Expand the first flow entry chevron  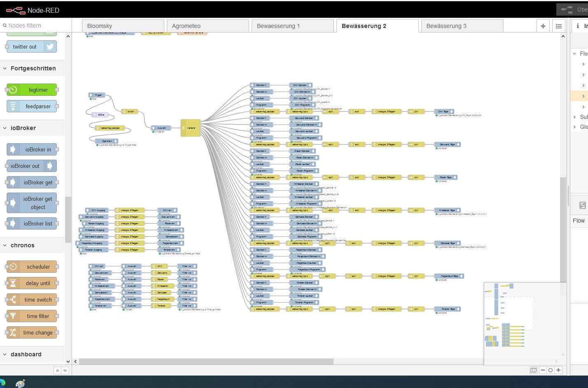(x=583, y=64)
